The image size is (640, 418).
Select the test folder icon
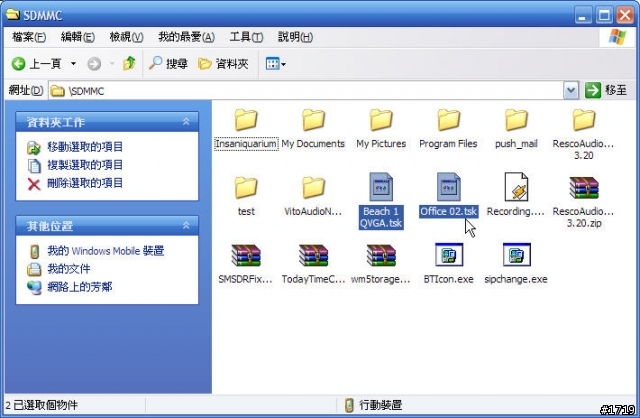tap(246, 187)
